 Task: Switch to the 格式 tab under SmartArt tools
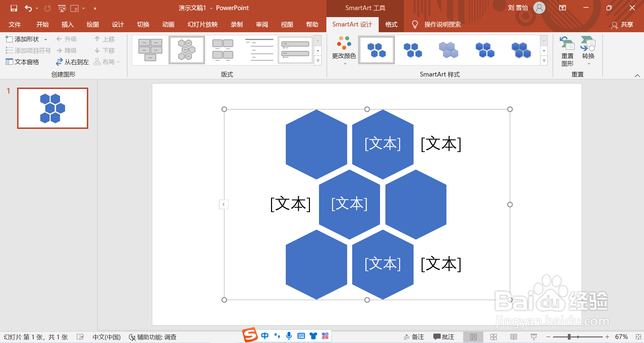pos(391,24)
